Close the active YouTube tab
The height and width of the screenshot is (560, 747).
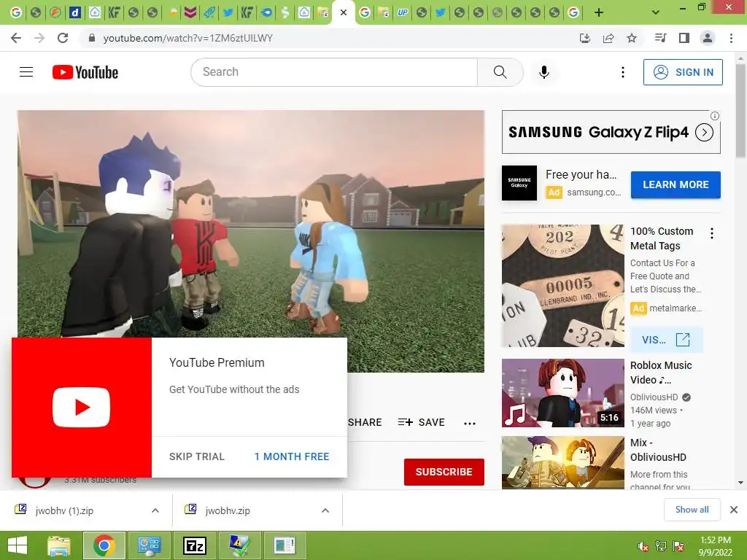pos(344,12)
